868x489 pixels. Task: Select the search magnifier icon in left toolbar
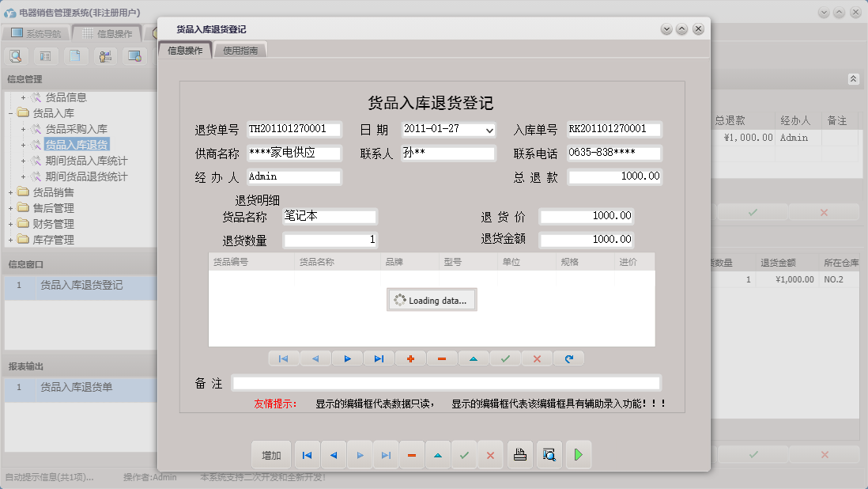[x=16, y=56]
